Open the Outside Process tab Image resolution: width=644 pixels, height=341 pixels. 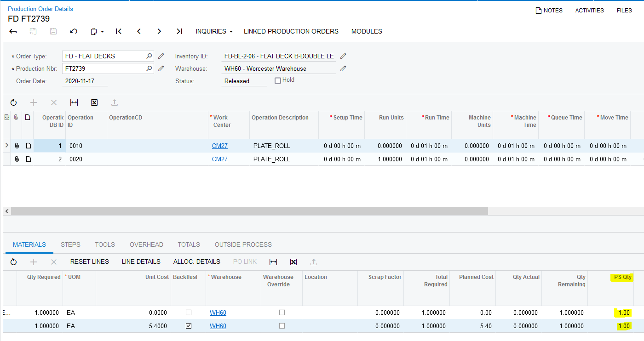pyautogui.click(x=243, y=244)
